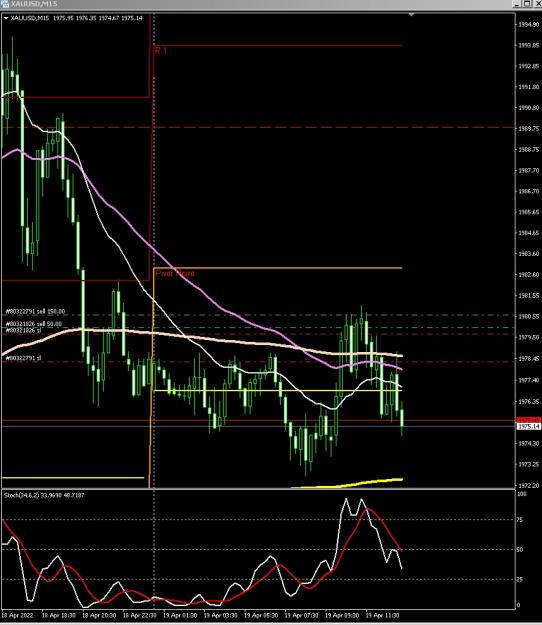
Task: Click the current price tag 1975.14
Action: [x=528, y=426]
